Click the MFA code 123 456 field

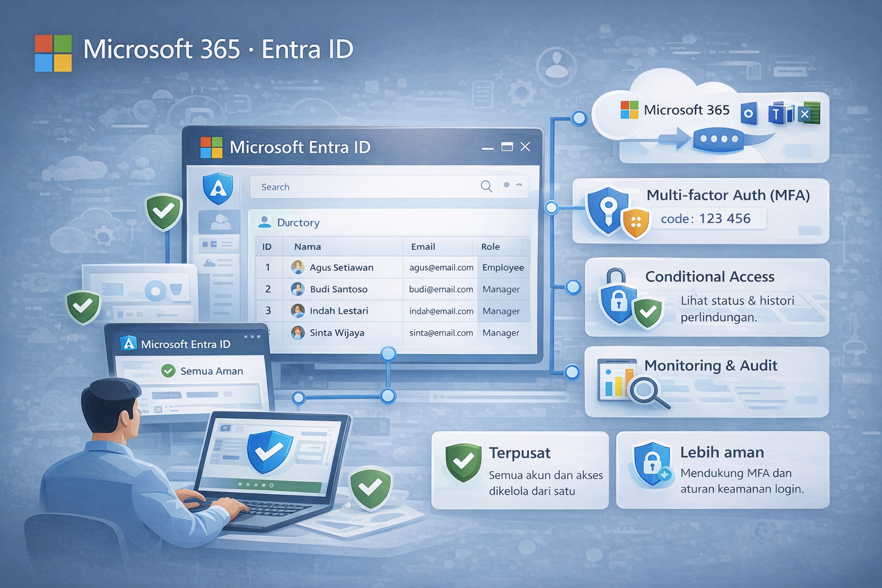pyautogui.click(x=710, y=218)
